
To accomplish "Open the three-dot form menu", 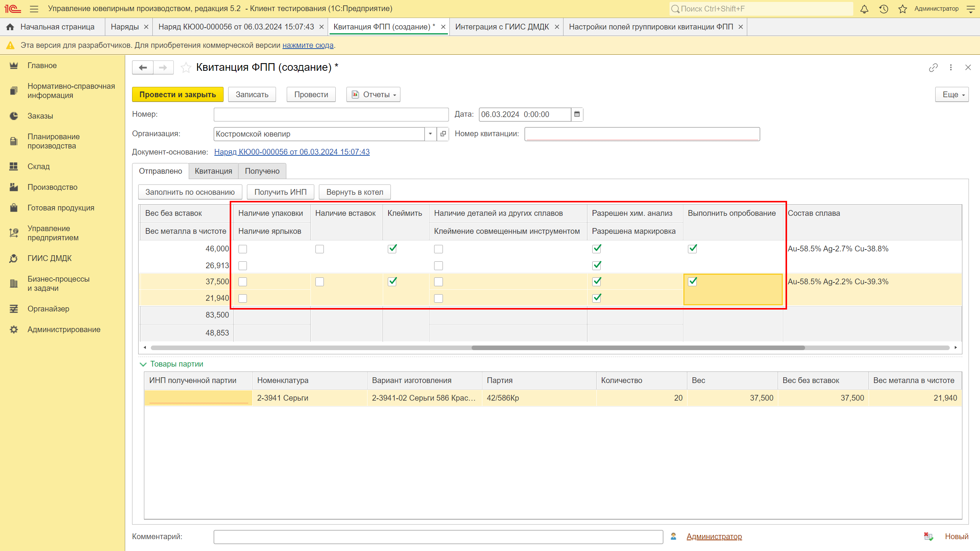I will coord(951,68).
